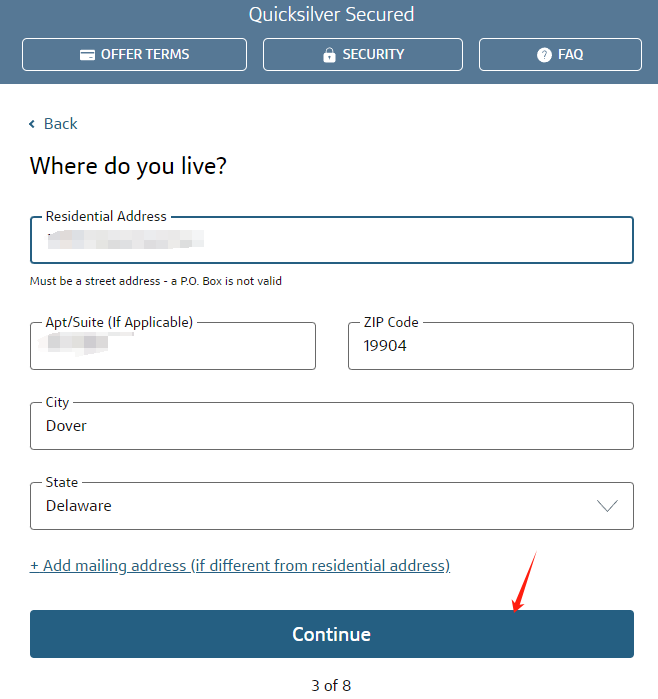Click the left chevron icon before Back
The image size is (658, 699).
point(32,124)
